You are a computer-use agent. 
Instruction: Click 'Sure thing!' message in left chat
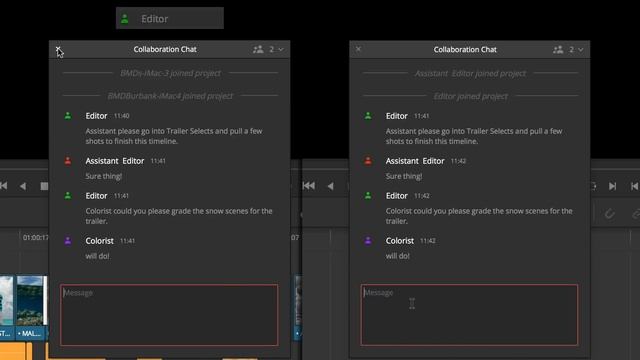click(x=104, y=176)
